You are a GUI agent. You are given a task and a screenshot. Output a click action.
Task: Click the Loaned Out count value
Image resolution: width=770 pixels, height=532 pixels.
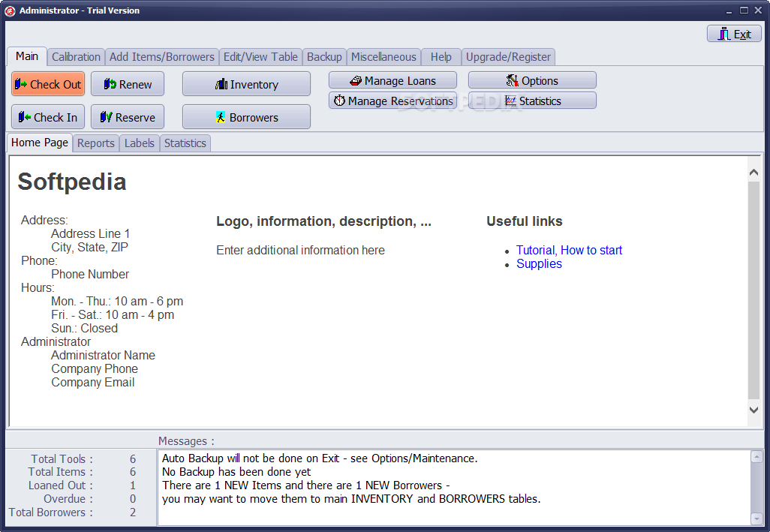tap(133, 485)
